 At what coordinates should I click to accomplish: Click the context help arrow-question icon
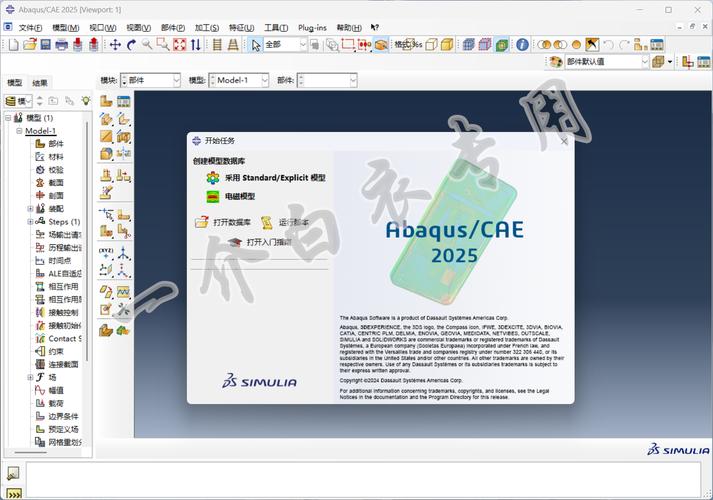[x=374, y=27]
